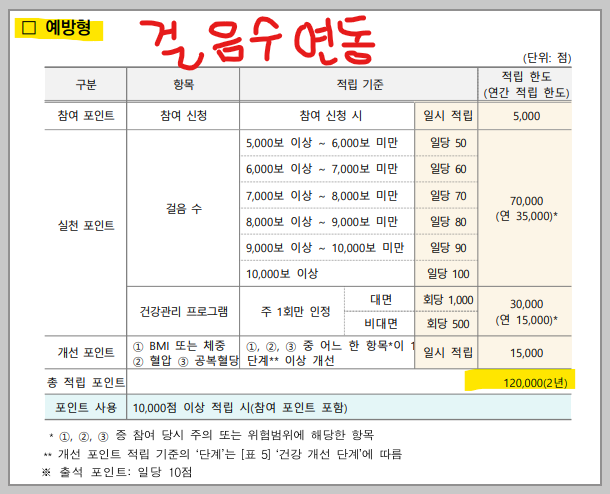Click the 30,000 program limit value
Viewport: 610px width, 494px height.
click(x=526, y=304)
